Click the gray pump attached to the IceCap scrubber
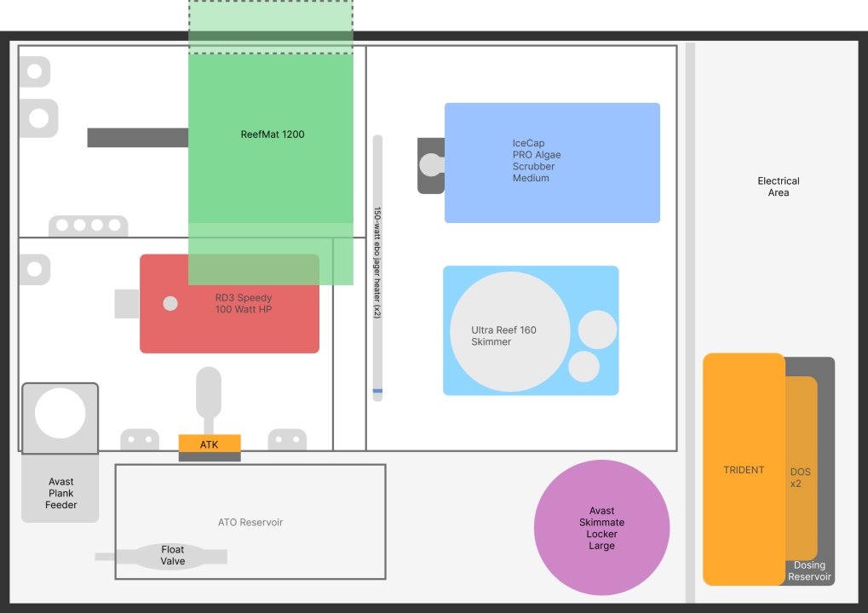Screen dimensions: 868x613 [x=431, y=165]
